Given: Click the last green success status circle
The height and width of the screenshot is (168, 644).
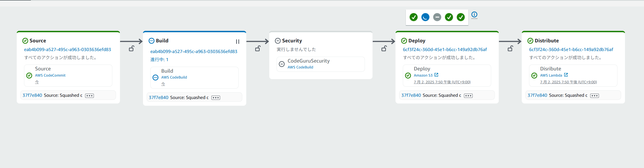Looking at the screenshot, I should 461,17.
